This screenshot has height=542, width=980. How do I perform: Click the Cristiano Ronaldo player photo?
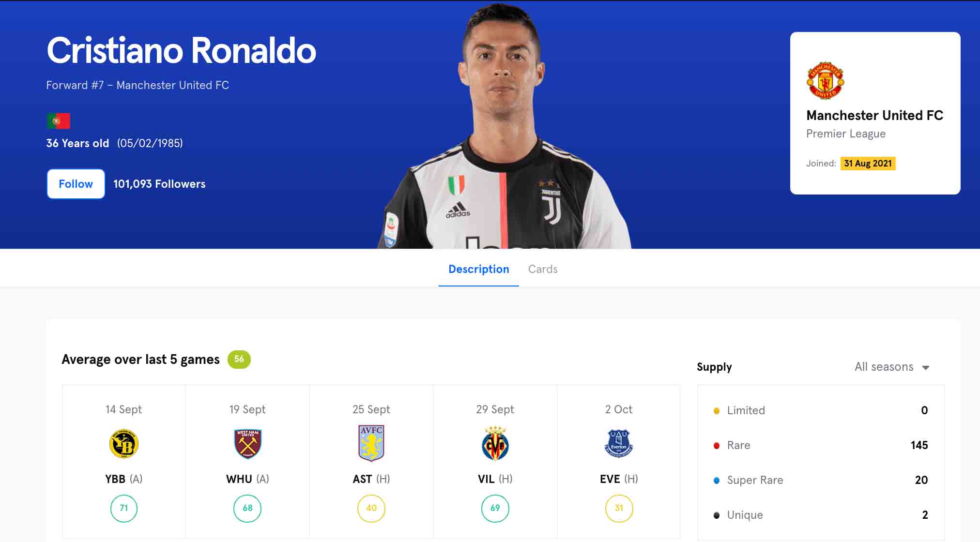click(x=504, y=126)
